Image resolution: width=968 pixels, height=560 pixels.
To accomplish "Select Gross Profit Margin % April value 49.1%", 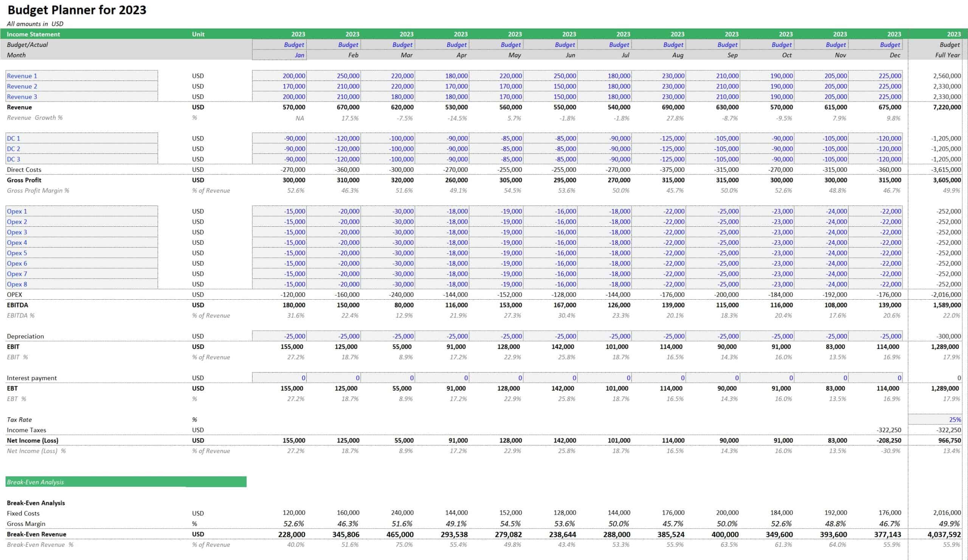I will click(458, 190).
